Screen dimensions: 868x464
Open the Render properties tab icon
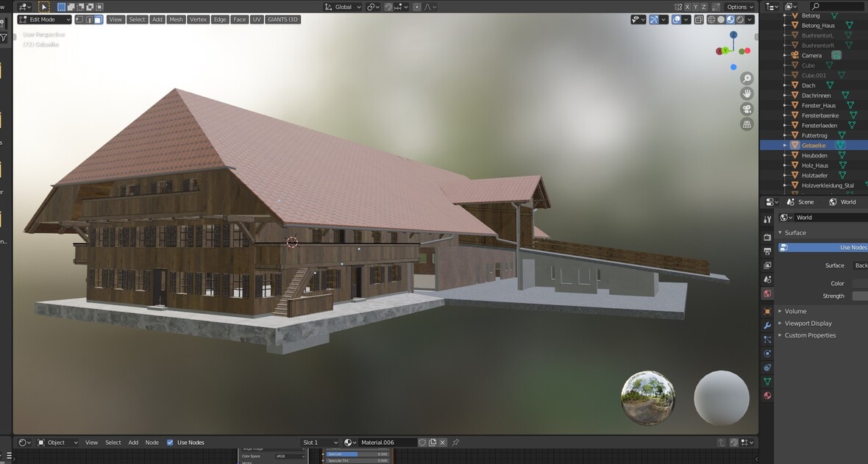point(767,237)
